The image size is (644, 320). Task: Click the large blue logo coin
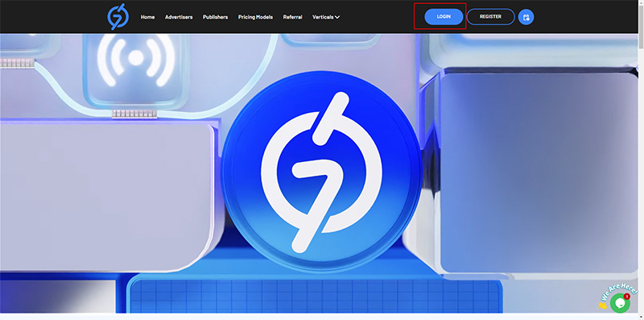coord(321,172)
